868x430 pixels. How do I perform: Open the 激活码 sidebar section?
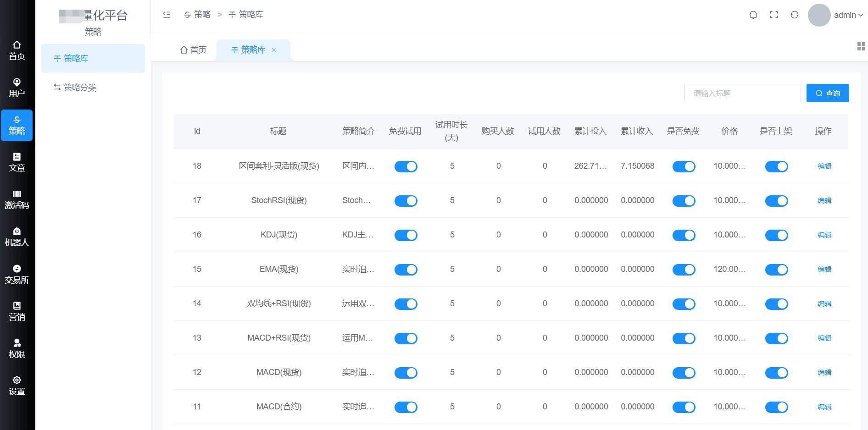tap(17, 199)
